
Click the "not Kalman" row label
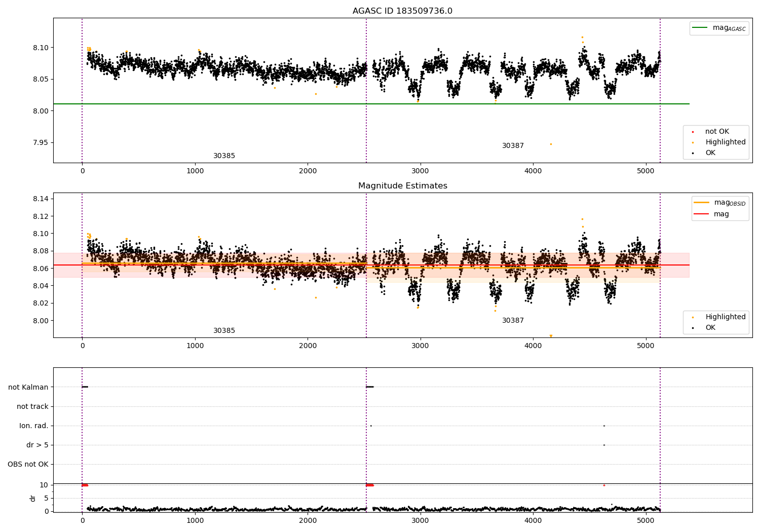pos(28,387)
